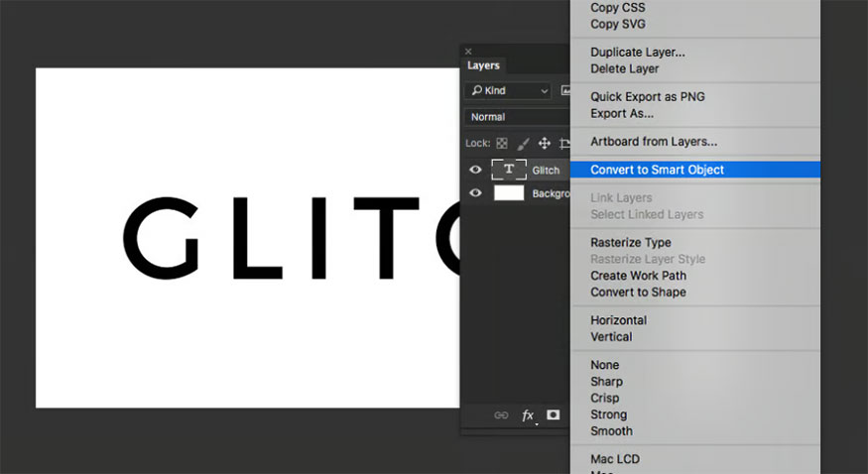Click the Glitch text layer thumbnail
Image resolution: width=868 pixels, height=474 pixels.
(x=509, y=170)
